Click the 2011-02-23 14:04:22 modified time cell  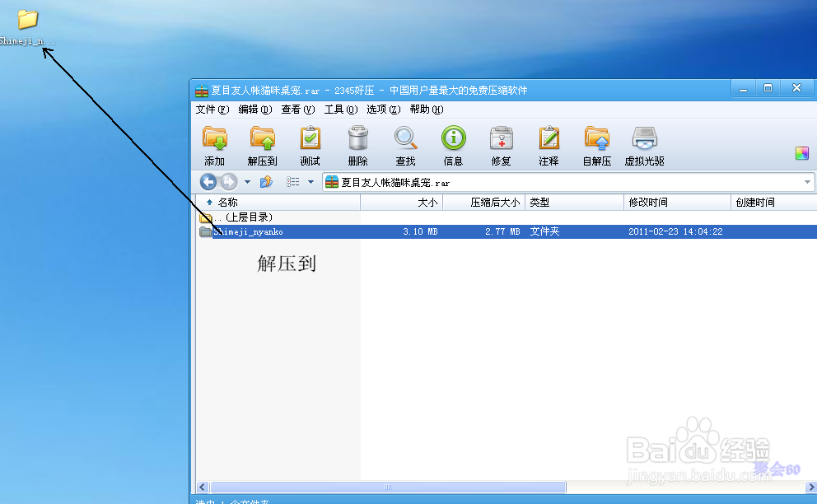pyautogui.click(x=675, y=231)
